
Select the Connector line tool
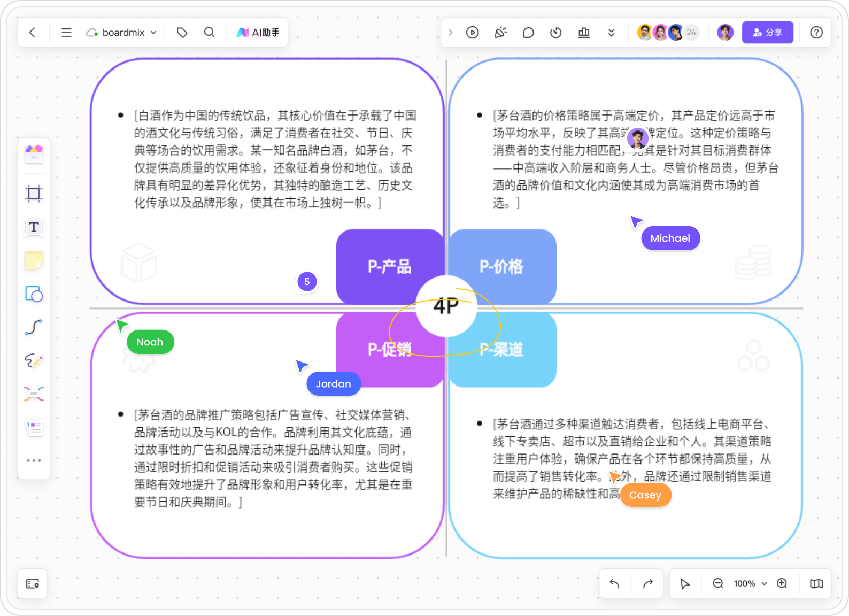click(x=34, y=327)
